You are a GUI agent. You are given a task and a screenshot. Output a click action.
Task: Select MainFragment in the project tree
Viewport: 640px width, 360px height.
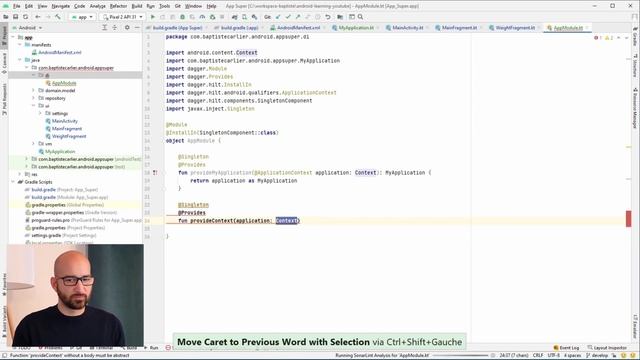(x=67, y=129)
